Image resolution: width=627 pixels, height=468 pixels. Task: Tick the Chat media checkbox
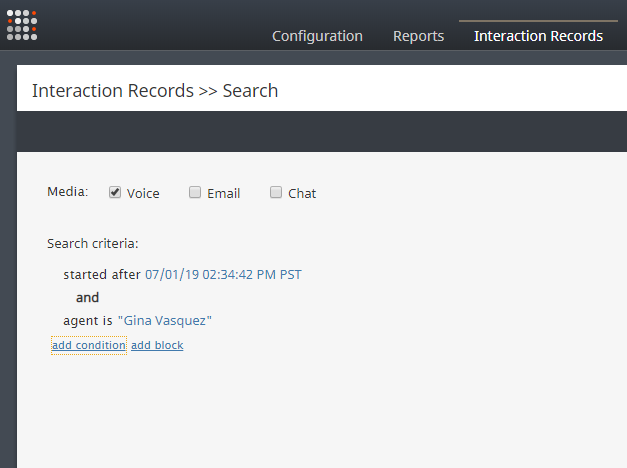point(276,192)
